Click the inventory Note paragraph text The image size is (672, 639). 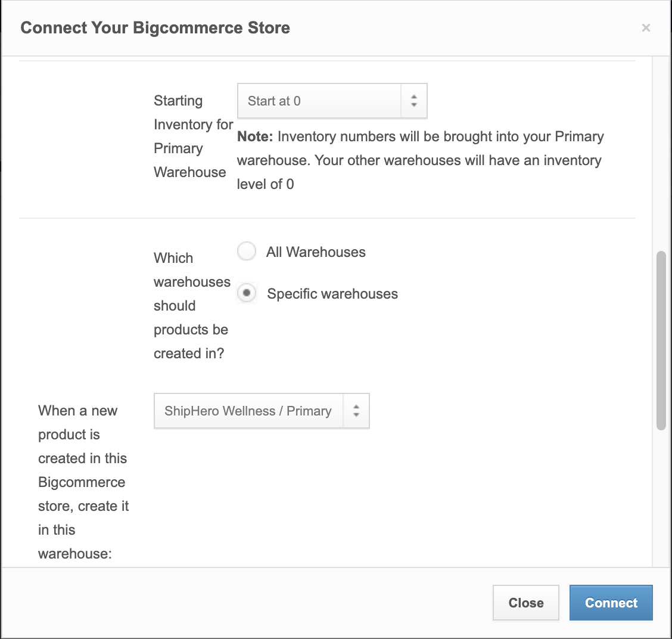421,160
